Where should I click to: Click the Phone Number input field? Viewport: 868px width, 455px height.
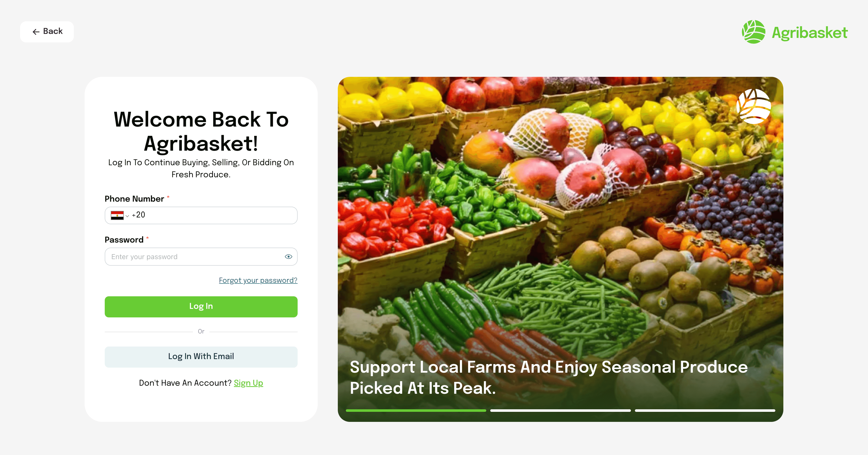[x=201, y=215]
